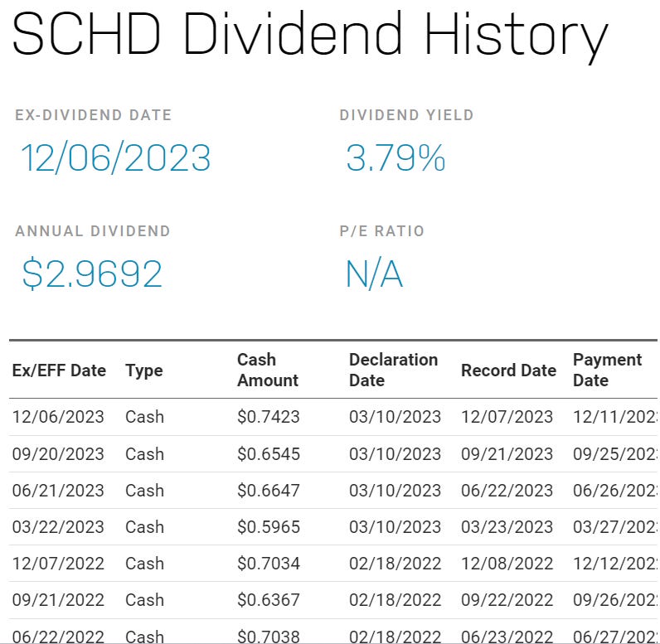Click Cash type in the 06/21/2023 row
Viewport: 660px width, 644px height.
tap(144, 491)
